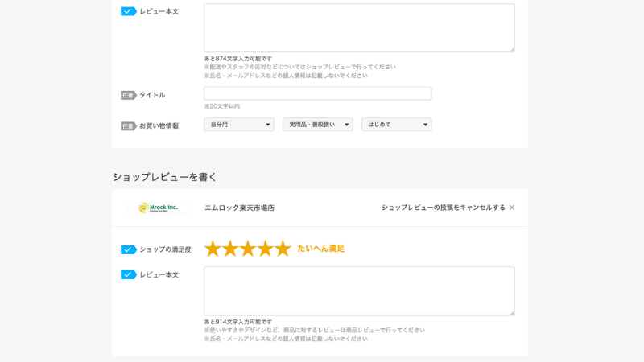
Task: Click the shop review body text area
Action: (x=359, y=291)
